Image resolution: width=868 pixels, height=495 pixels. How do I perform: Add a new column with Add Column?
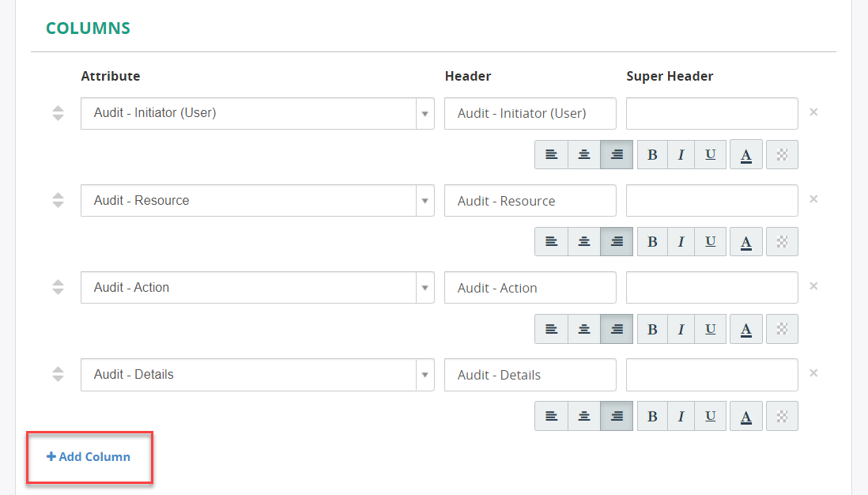(x=89, y=457)
